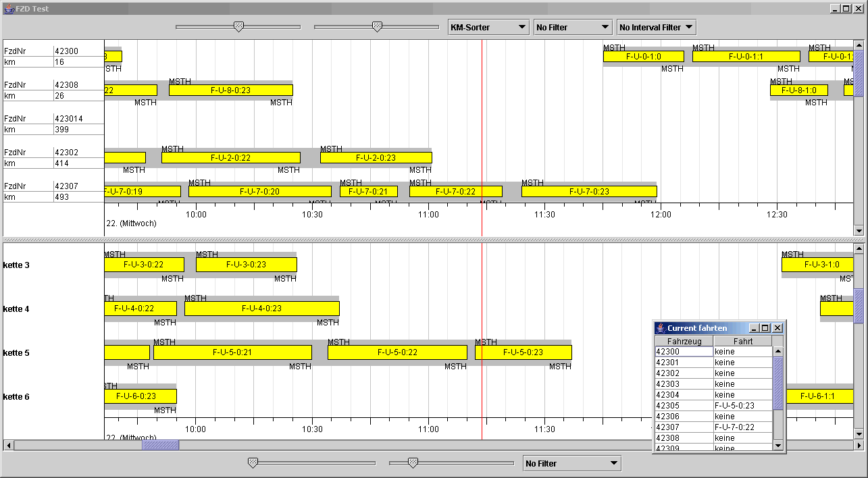Click down arrow in Current fahrten list scrollbar
The width and height of the screenshot is (868, 478).
pyautogui.click(x=777, y=445)
